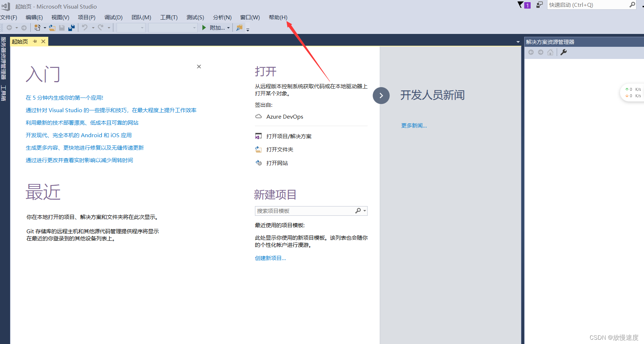Click the Save All toolbar icon

(x=72, y=28)
